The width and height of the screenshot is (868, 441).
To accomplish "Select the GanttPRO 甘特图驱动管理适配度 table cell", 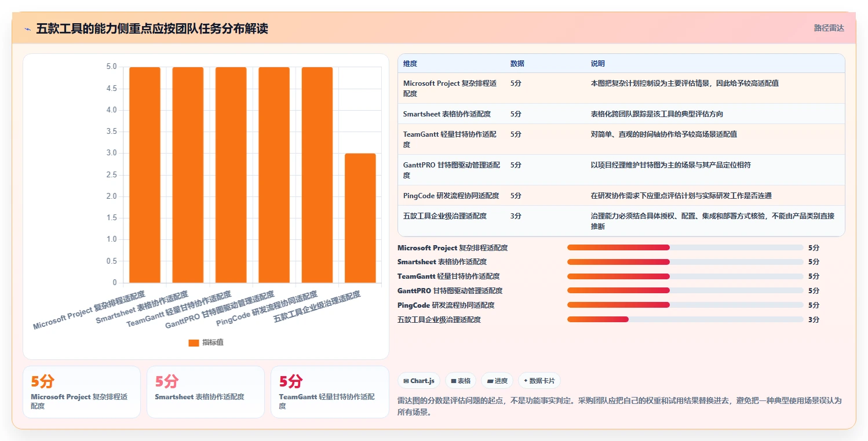I will coord(451,170).
